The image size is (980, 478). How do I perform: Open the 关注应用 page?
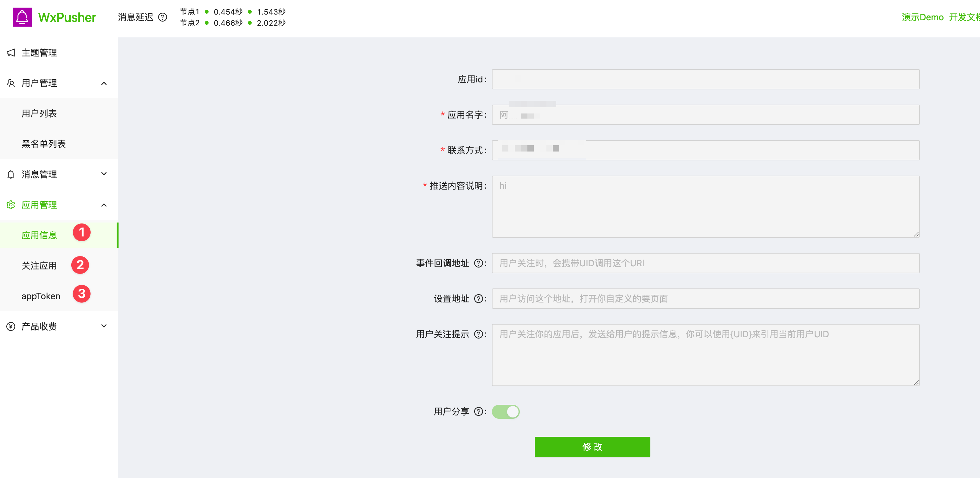[39, 265]
